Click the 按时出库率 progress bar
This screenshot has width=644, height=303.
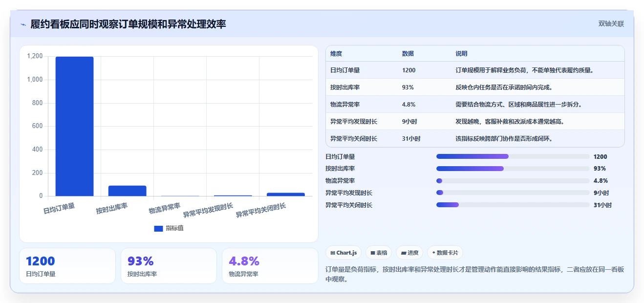click(x=513, y=169)
